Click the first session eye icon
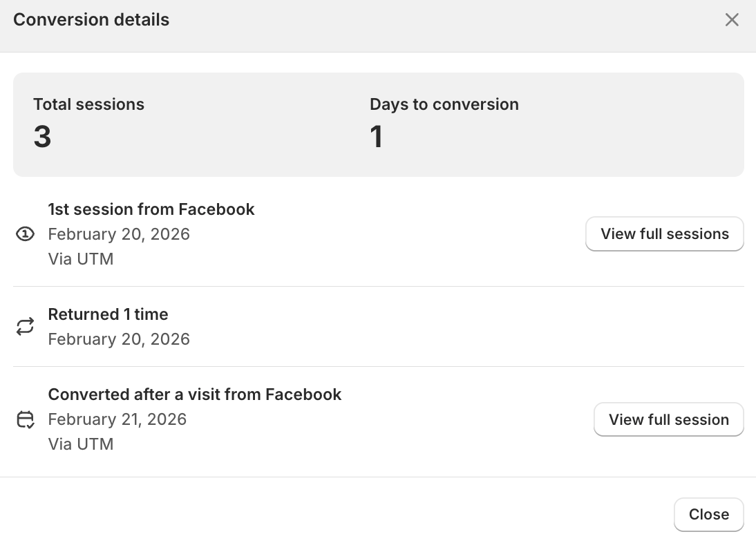Viewport: 756px width, 543px height. (25, 235)
